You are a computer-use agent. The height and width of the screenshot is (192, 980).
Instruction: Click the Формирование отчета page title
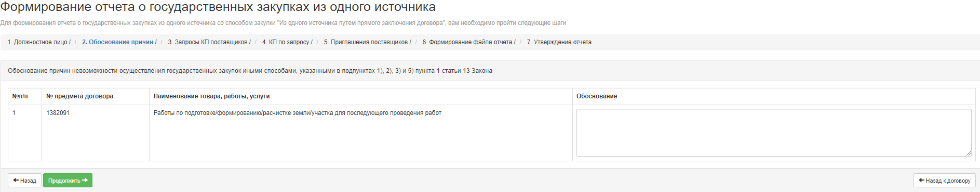(x=218, y=7)
